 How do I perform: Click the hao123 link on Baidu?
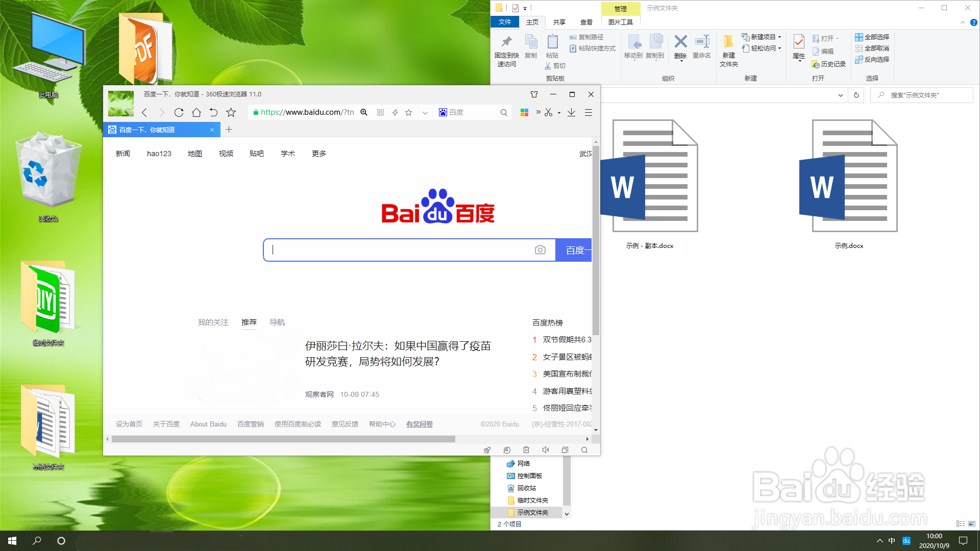click(x=159, y=154)
